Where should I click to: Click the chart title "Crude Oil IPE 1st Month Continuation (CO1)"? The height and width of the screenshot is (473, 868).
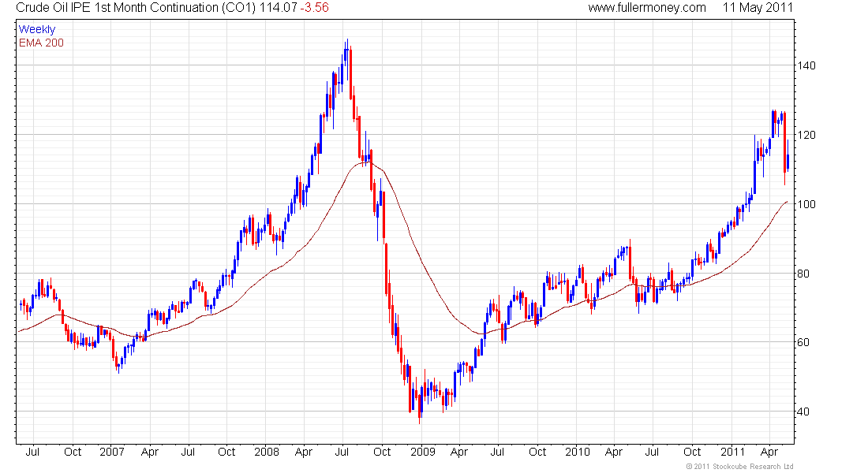click(136, 8)
